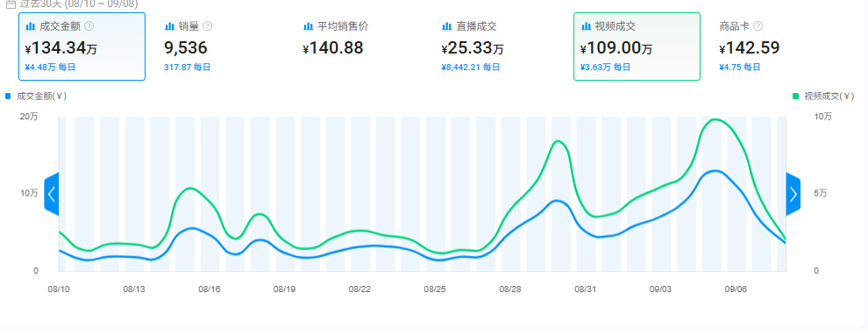
Task: Click the bar chart icon before 成交金额
Action: pos(31,26)
